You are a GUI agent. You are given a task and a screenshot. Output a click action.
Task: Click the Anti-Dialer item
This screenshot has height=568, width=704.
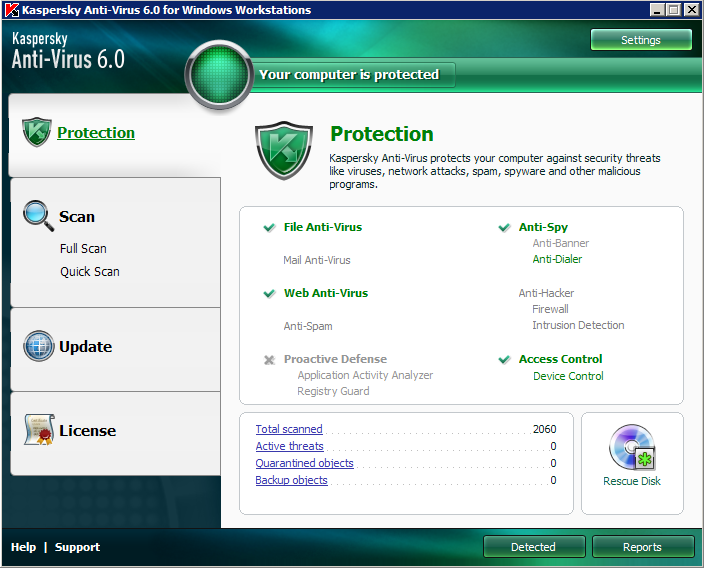click(557, 260)
